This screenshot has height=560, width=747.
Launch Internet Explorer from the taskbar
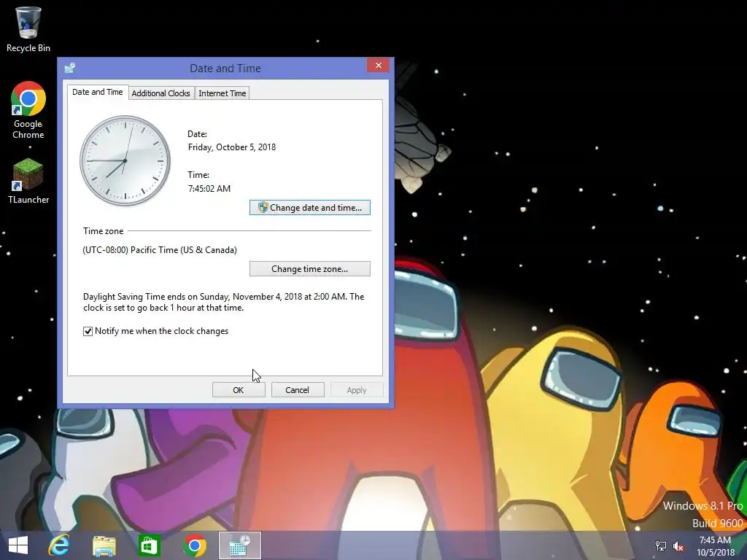pyautogui.click(x=59, y=545)
